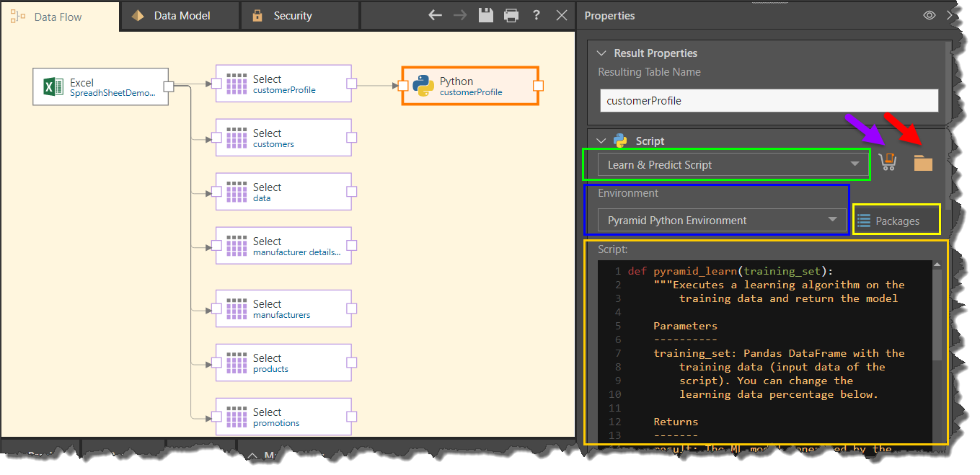Toggle the Properties panel eye icon
Viewport: 980px width, 475px height.
point(930,15)
